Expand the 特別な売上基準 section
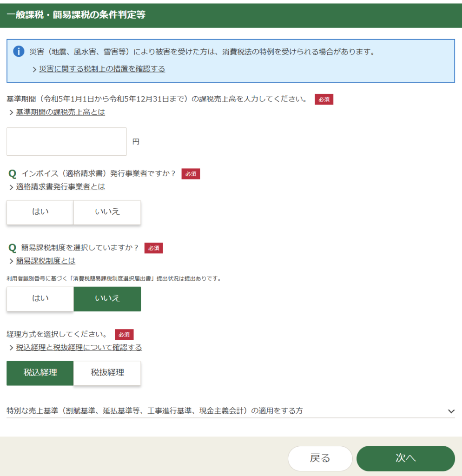Viewport: 462px width, 476px height. [155, 411]
